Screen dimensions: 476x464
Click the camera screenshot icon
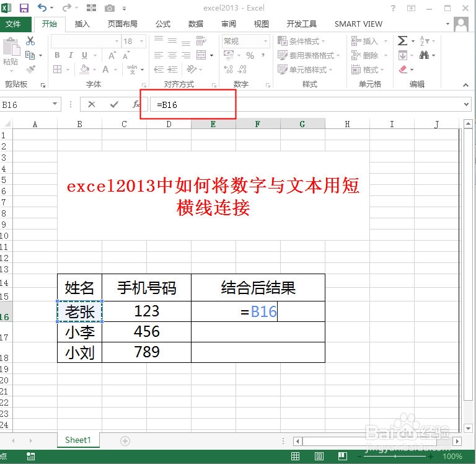pos(110,8)
